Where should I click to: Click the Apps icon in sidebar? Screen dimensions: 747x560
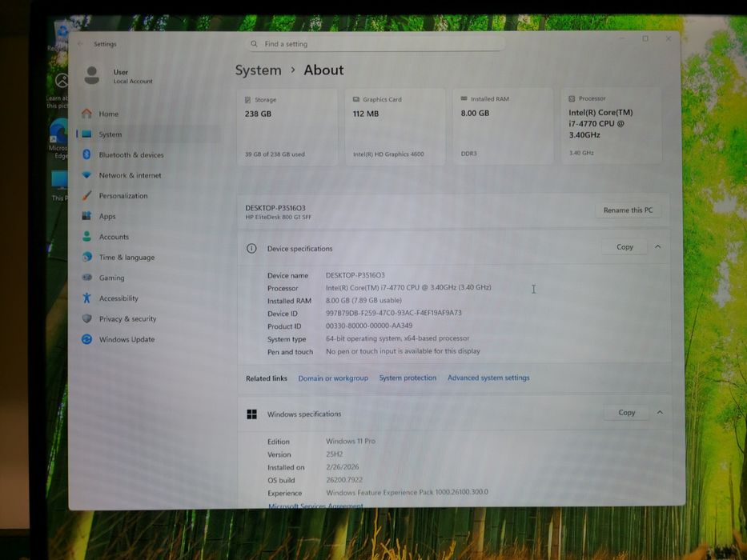86,216
